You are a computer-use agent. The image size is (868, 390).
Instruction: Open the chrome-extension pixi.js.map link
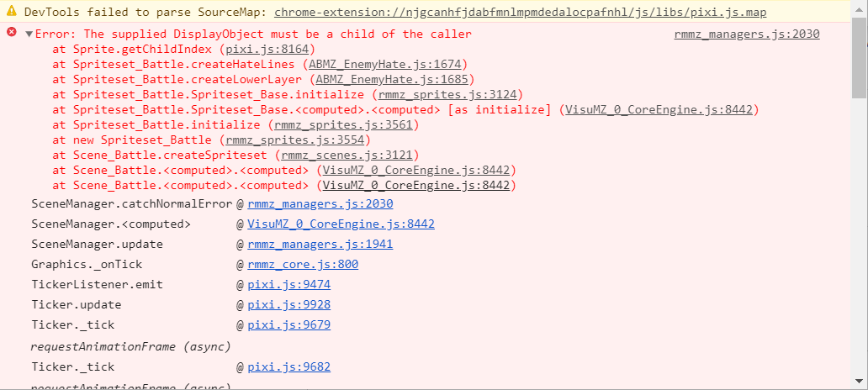click(521, 12)
